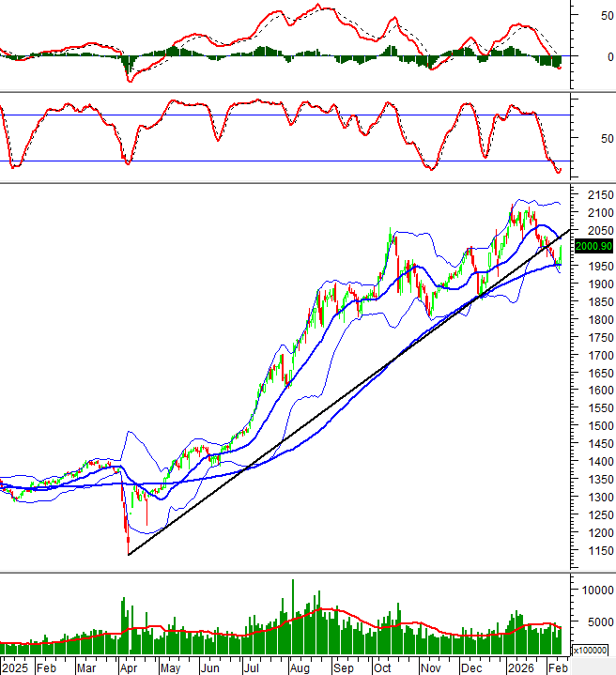Viewport: 616px width, 675px height.
Task: Select the Apr label on time axis
Action: (x=130, y=667)
